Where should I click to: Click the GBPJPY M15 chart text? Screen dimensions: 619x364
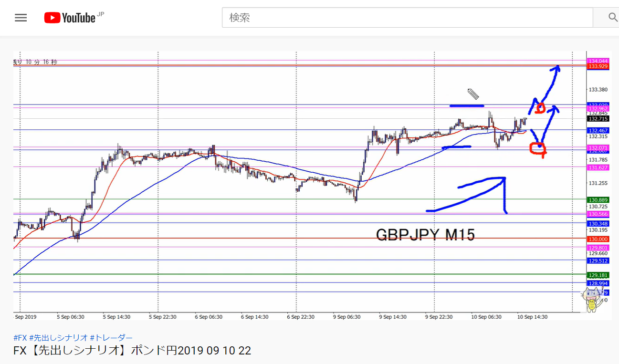coord(425,235)
